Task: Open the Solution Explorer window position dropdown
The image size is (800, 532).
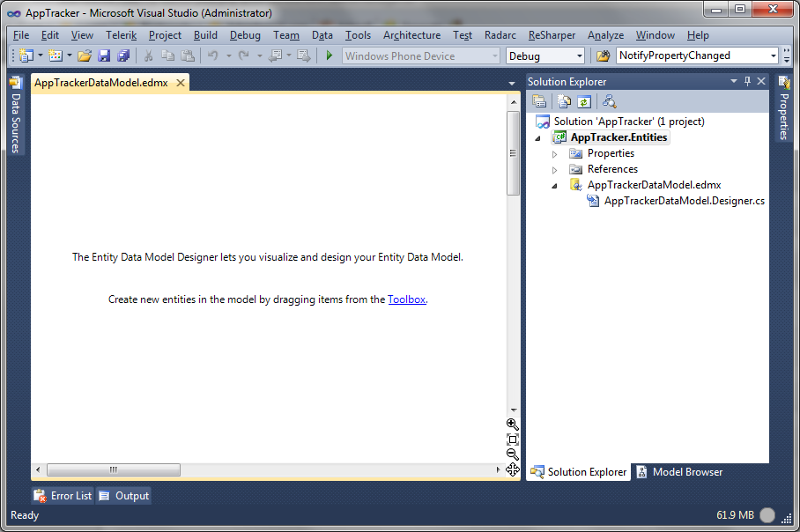Action: [x=734, y=81]
